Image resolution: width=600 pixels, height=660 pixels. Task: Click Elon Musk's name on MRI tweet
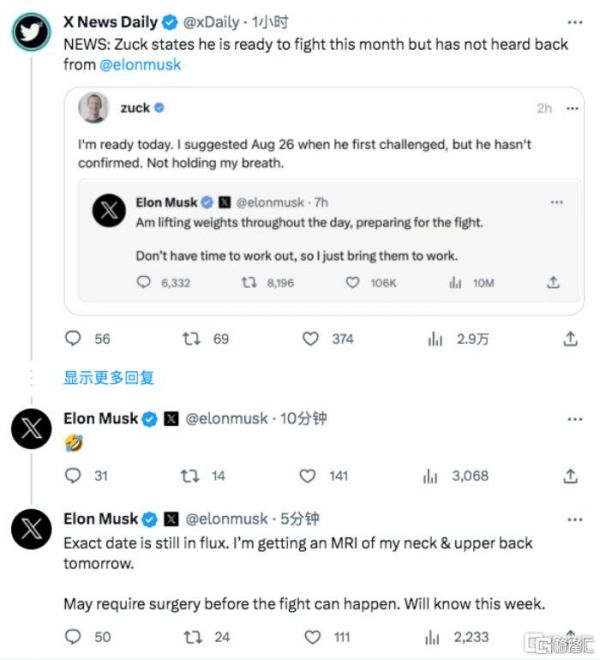point(101,519)
